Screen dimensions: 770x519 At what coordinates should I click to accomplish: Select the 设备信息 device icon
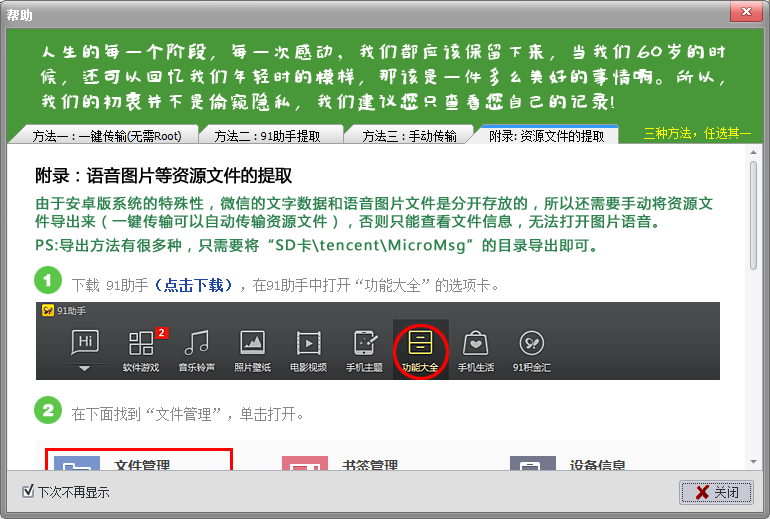pos(532,466)
